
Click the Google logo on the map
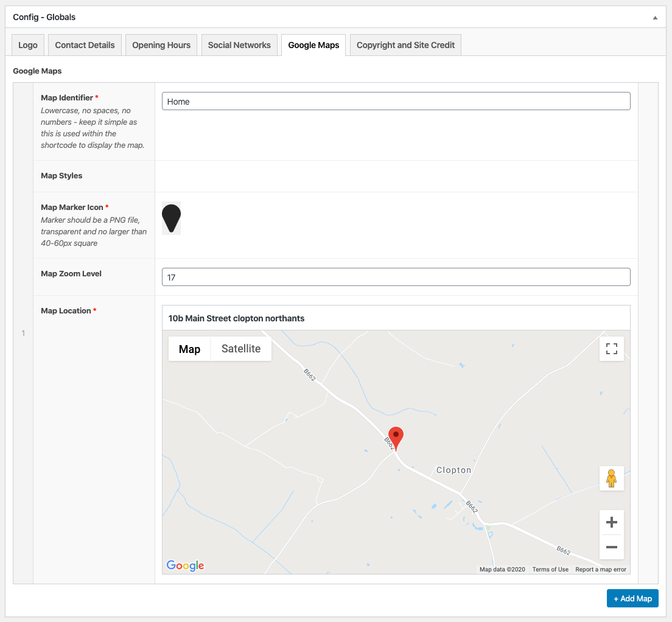(x=185, y=565)
